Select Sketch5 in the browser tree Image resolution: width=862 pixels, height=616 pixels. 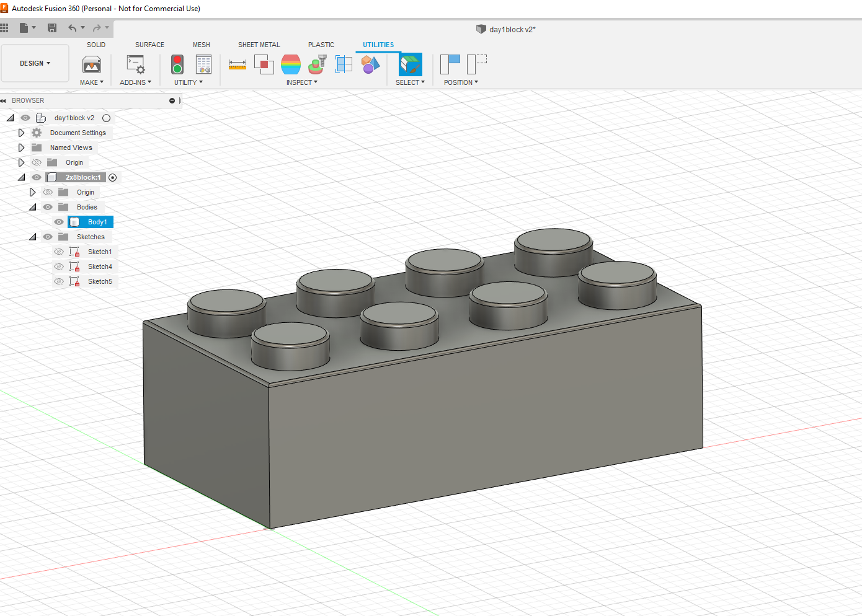point(100,281)
